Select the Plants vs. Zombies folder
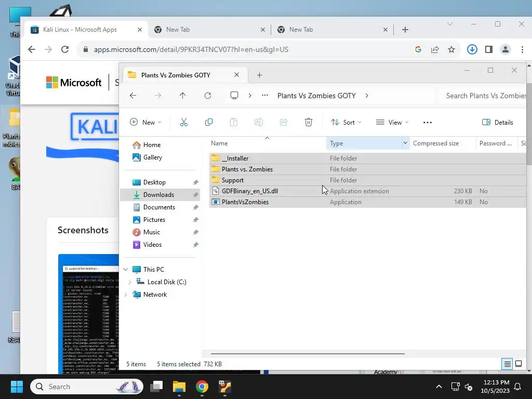 click(x=368, y=169)
